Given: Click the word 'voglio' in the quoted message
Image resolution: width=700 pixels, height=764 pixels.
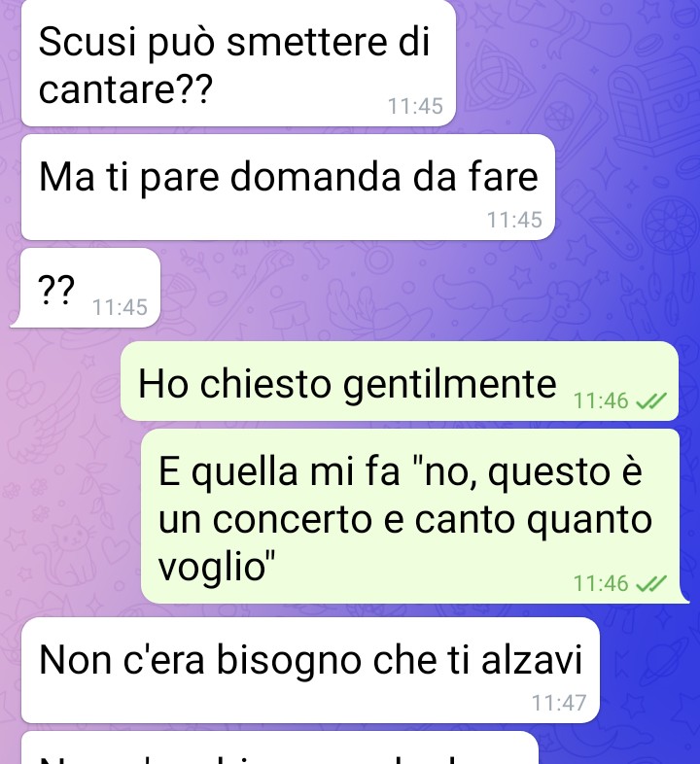Looking at the screenshot, I should [217, 565].
